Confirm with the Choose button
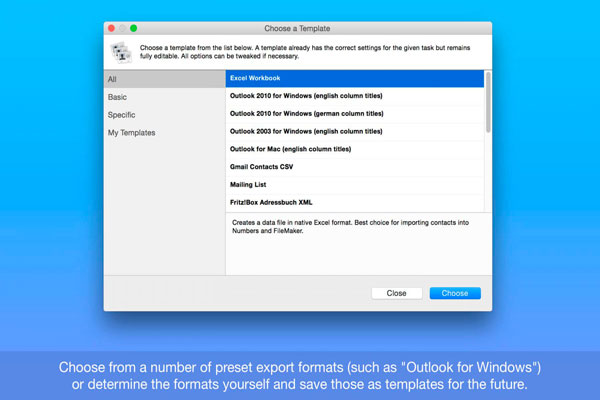 pos(455,293)
